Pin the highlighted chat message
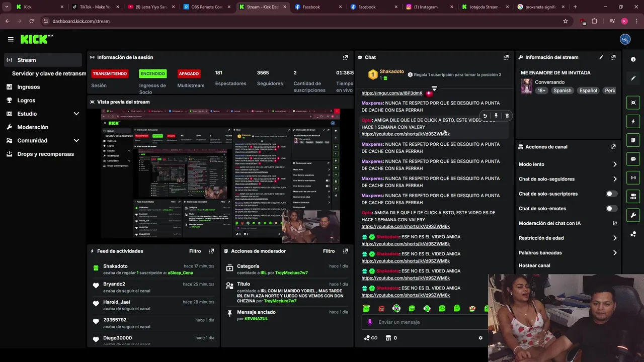 [496, 116]
